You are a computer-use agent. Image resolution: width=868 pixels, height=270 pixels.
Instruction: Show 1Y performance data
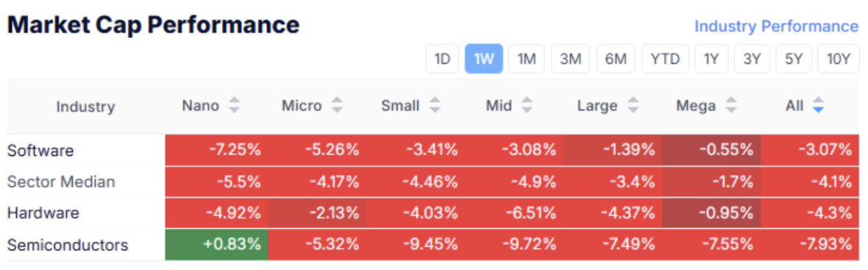(711, 59)
